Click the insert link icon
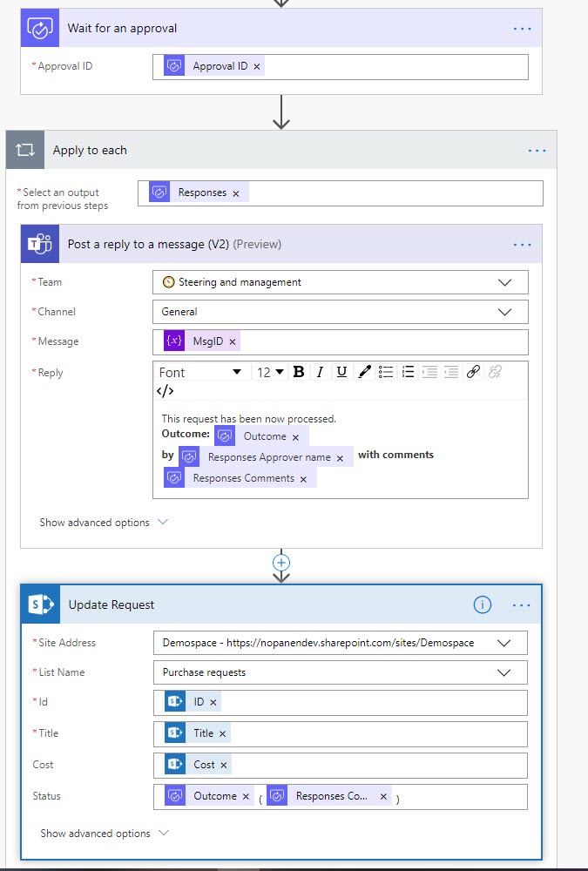This screenshot has height=871, width=588. 473,372
